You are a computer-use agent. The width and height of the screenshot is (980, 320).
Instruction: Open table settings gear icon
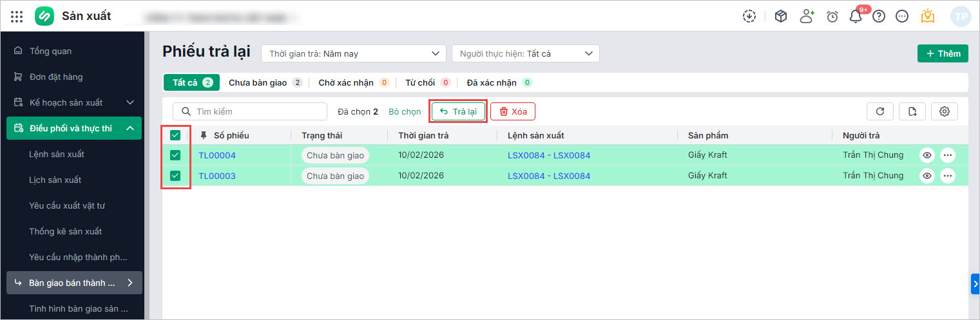pyautogui.click(x=945, y=111)
